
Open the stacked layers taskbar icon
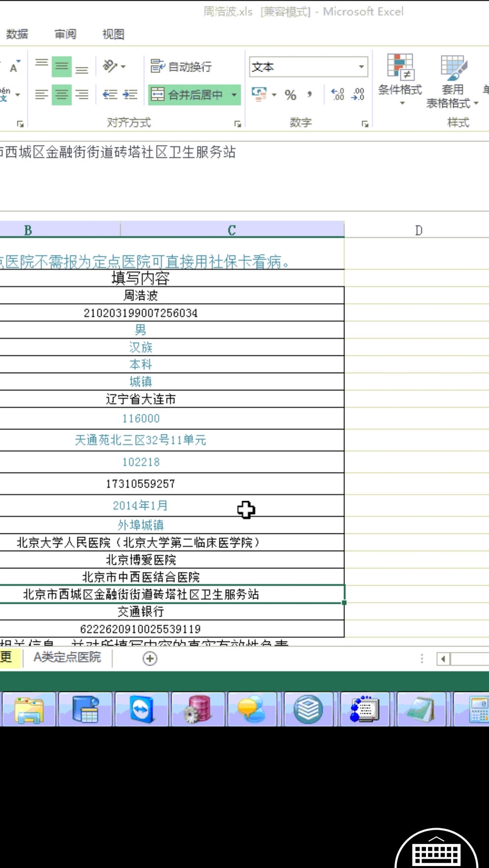(x=309, y=709)
